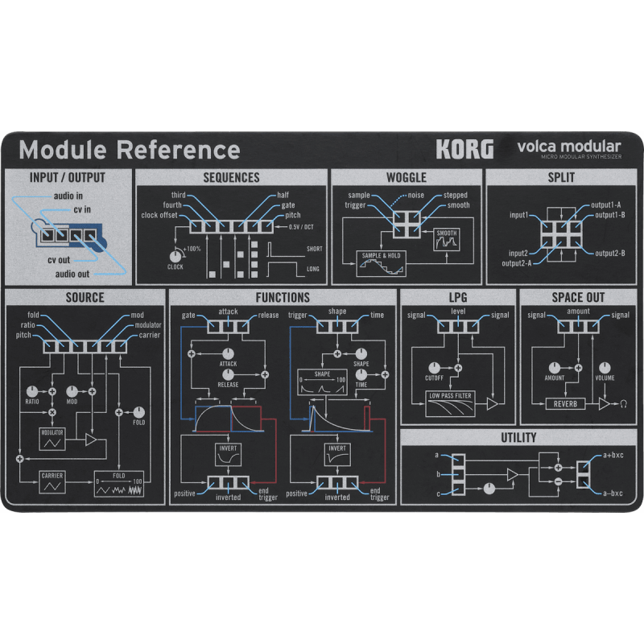Click the MOD knob in Source
The width and height of the screenshot is (644, 644).
72,391
